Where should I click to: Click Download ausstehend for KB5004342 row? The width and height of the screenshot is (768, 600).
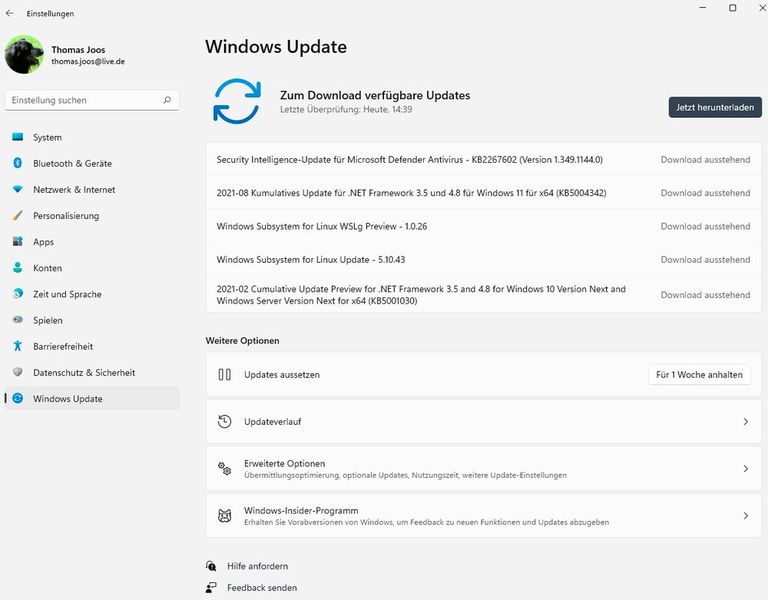(705, 193)
